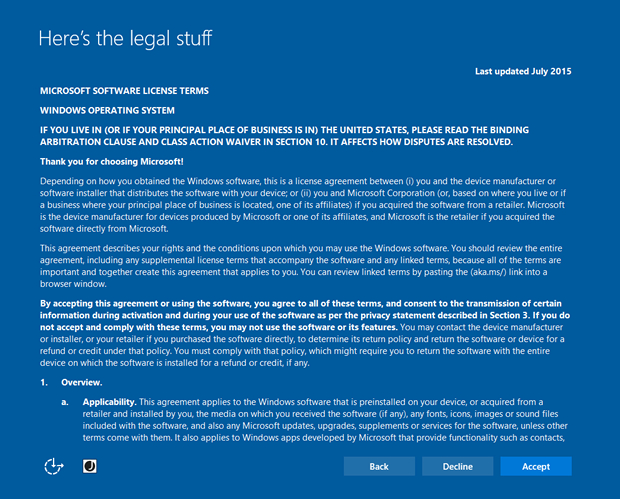Click 'WINDOWS OPERATING SYSTEM' line
Viewport: 620px width, 499px height.
(x=107, y=110)
